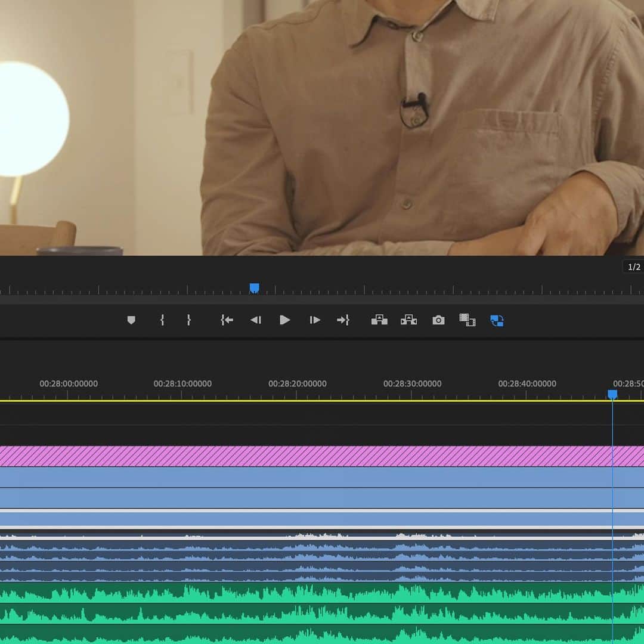The image size is (644, 644).
Task: Go to Out point button
Action: click(x=343, y=320)
